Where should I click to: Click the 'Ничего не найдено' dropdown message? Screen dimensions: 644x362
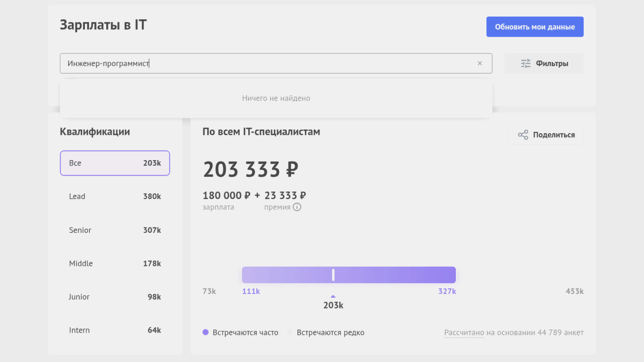click(x=276, y=98)
